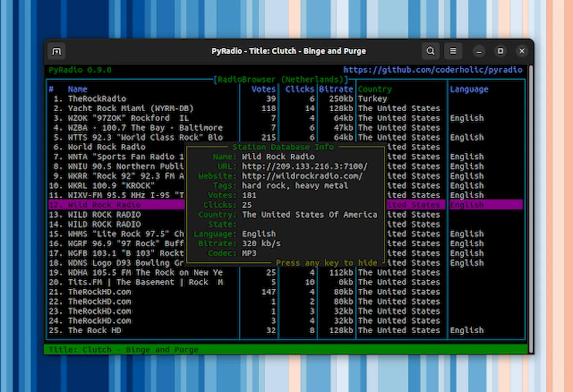Image resolution: width=573 pixels, height=392 pixels.
Task: Select WIXV-FM 95.5 MHz I-95 station
Action: [117, 195]
